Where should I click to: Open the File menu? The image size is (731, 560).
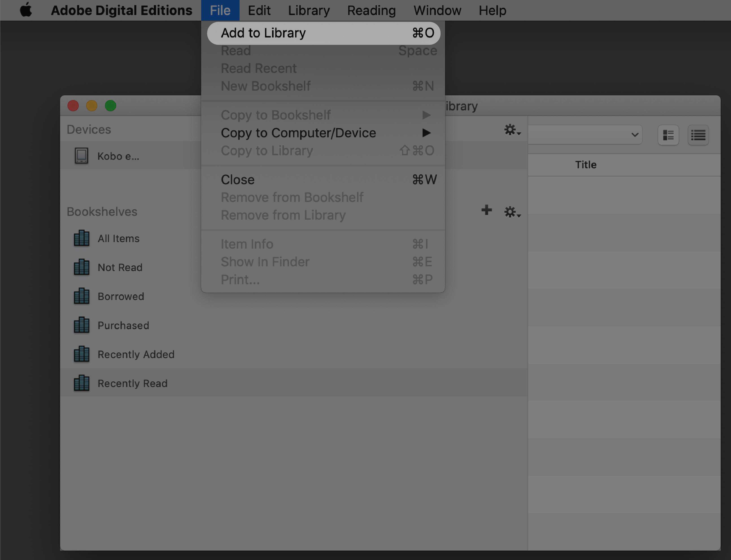click(220, 10)
